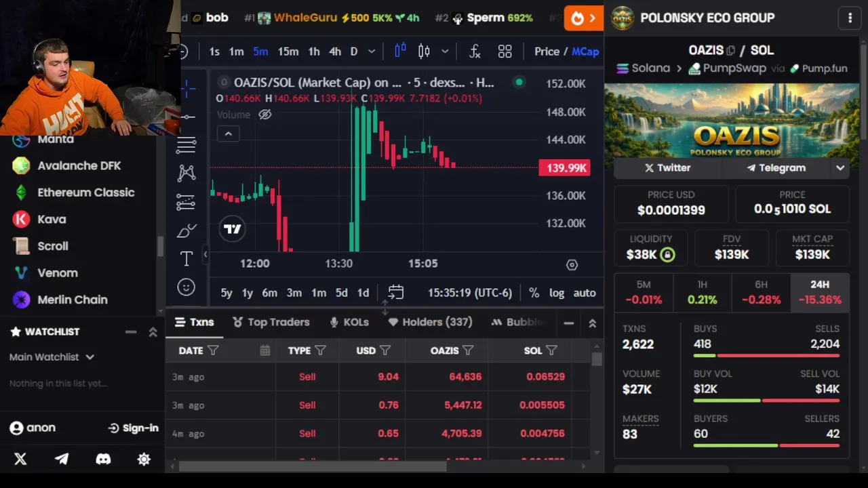The height and width of the screenshot is (488, 868).
Task: Filter transactions by SOL funnel icon
Action: point(551,350)
